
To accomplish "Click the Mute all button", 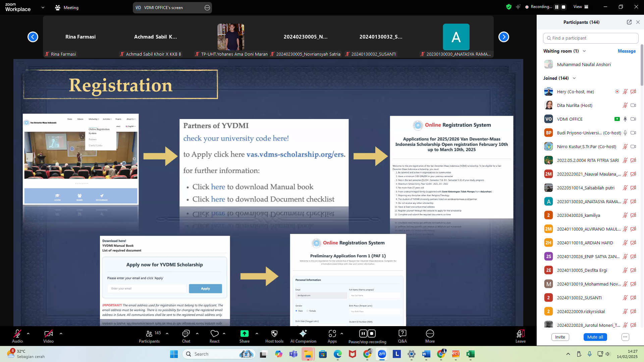I will point(595,337).
